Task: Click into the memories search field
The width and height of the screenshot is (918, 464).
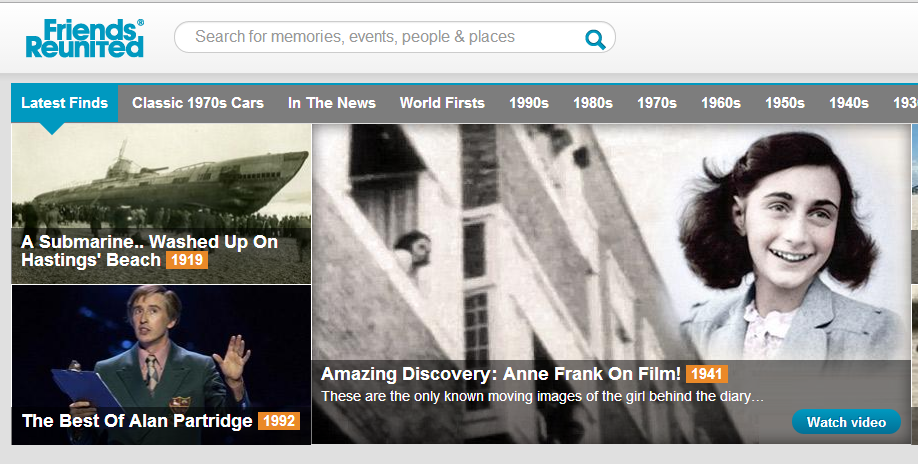Action: coord(380,37)
